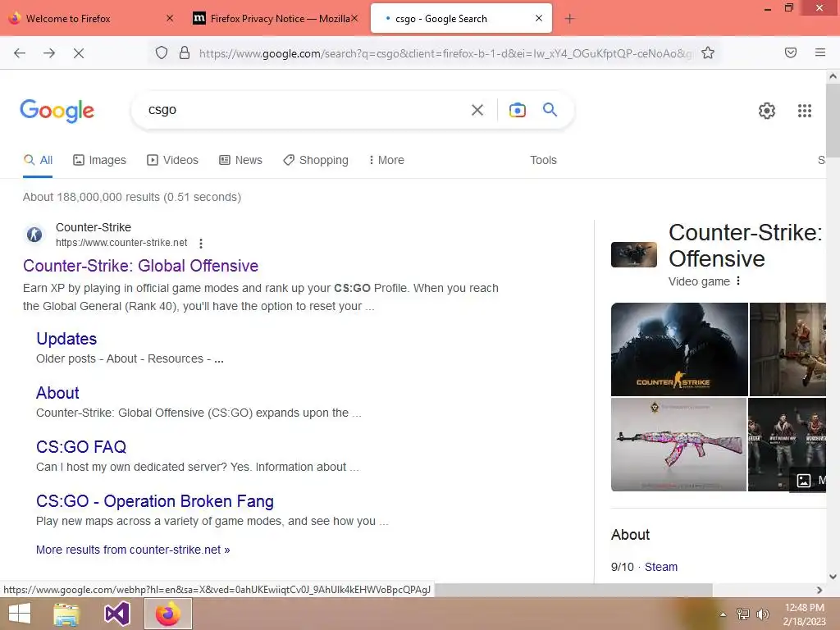
Task: Open the Google apps grid
Action: point(805,111)
